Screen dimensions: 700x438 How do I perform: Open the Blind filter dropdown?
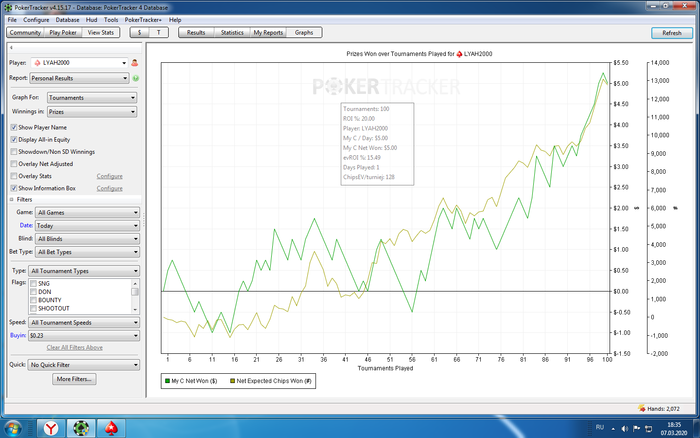(x=88, y=239)
